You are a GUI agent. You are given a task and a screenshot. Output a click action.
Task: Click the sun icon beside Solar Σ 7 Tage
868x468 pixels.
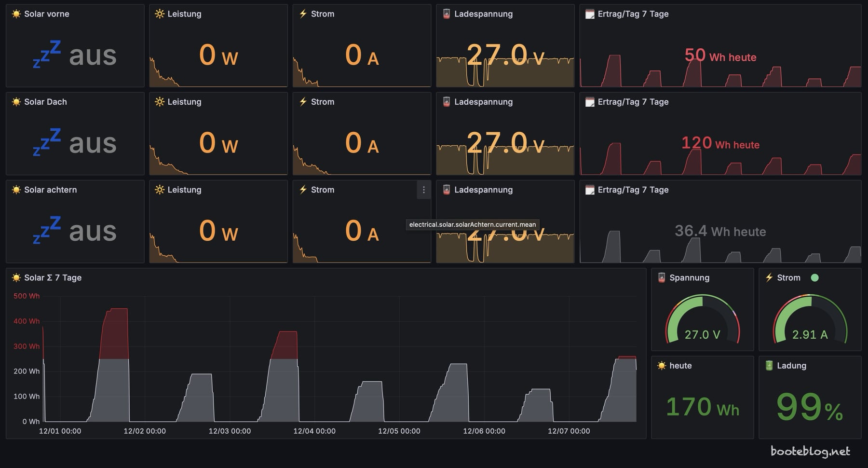[x=16, y=277]
